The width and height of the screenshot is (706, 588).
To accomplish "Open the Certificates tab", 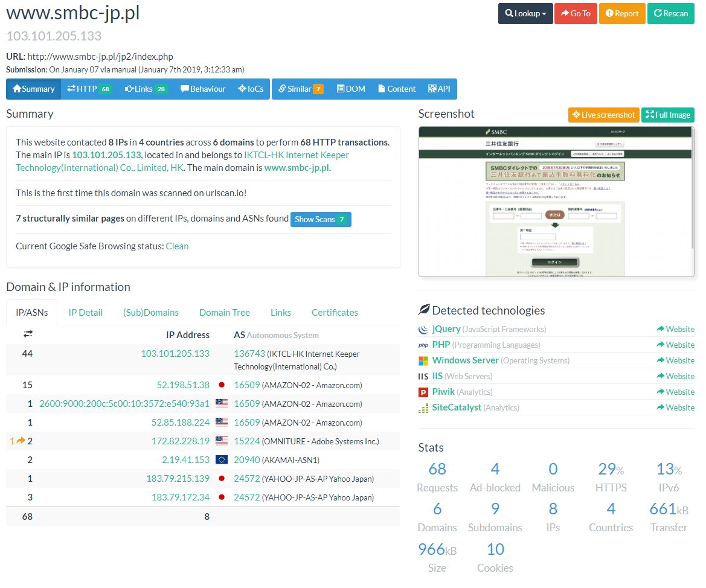I will (x=335, y=313).
